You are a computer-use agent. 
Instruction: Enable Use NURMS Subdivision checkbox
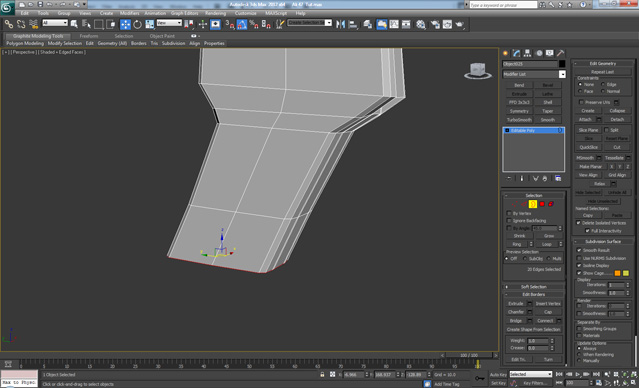(x=579, y=258)
